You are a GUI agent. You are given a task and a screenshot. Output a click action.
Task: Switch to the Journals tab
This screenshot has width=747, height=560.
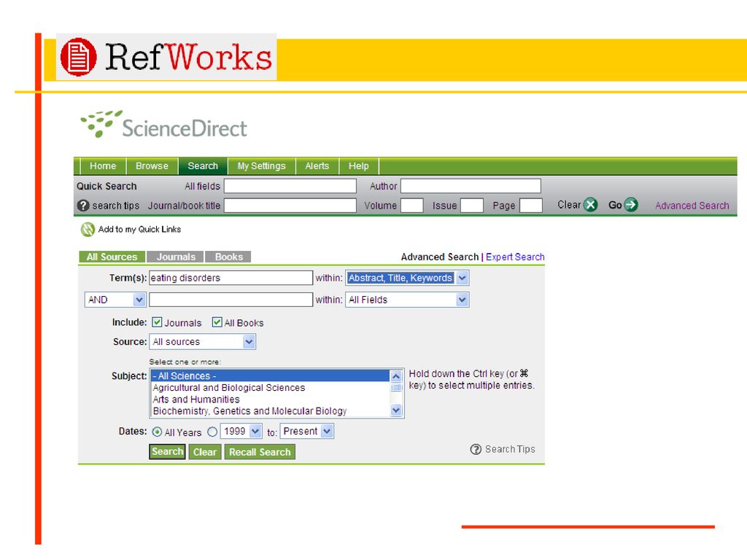[176, 257]
